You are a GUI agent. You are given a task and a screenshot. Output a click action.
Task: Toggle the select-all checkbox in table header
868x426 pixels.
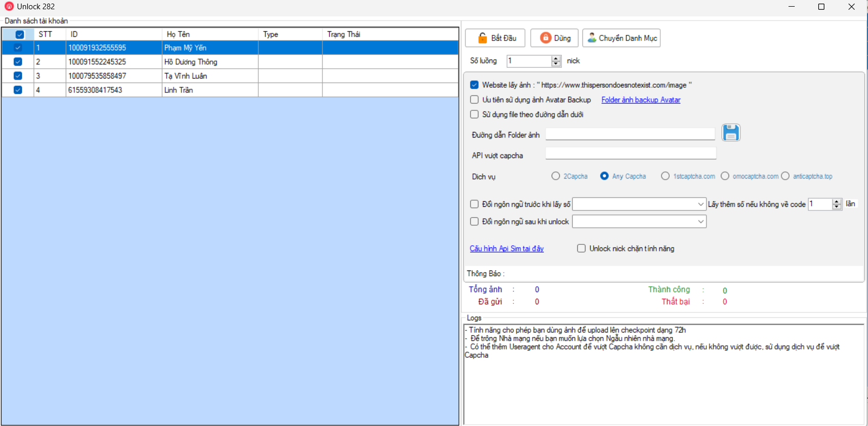pyautogui.click(x=19, y=34)
